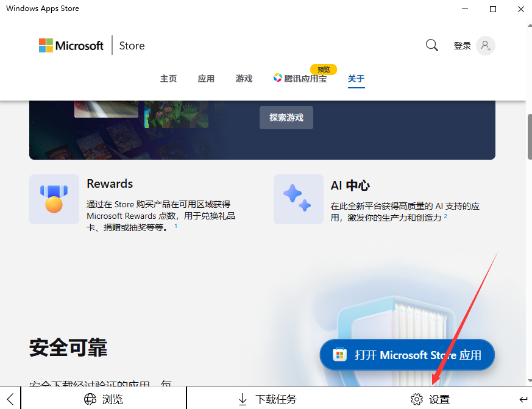Open 设置 in the bottom bar
This screenshot has width=532, height=409.
[430, 399]
